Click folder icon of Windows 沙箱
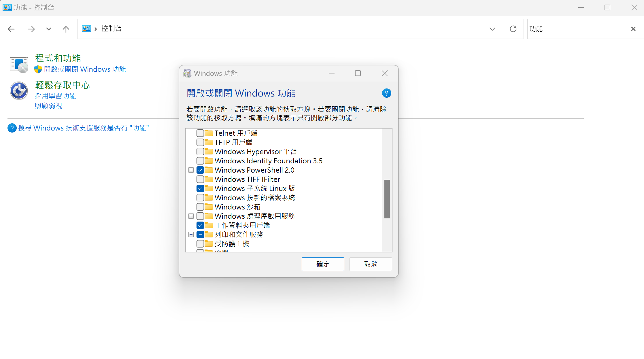644x359 pixels. pos(209,207)
